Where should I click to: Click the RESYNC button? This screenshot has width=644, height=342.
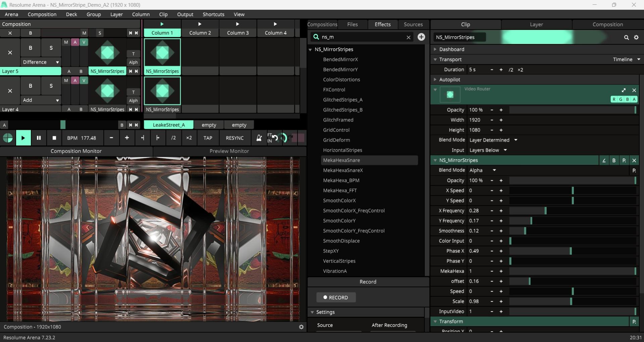point(234,138)
